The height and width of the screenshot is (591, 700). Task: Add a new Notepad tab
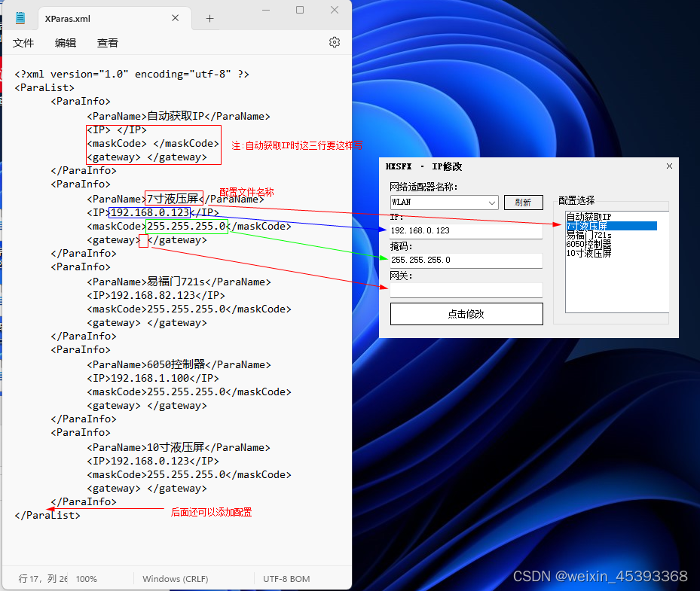coord(209,18)
